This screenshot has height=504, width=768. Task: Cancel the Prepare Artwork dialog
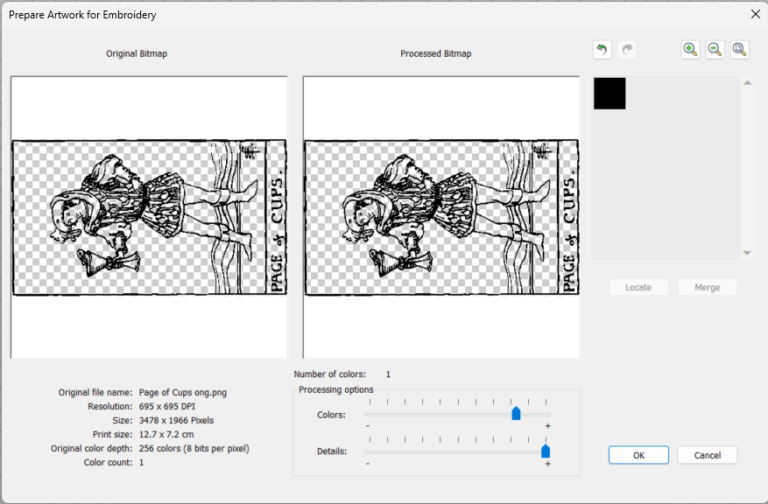pyautogui.click(x=707, y=455)
